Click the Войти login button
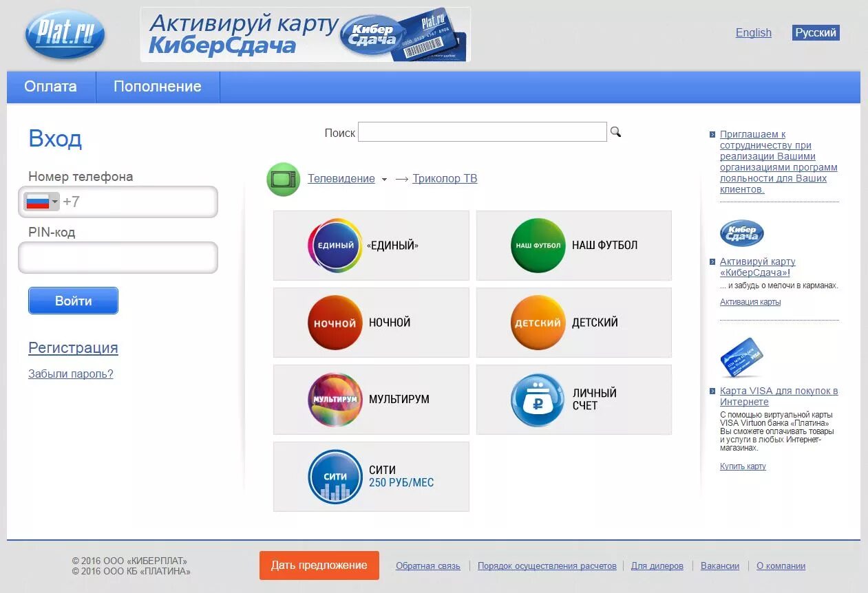Image resolution: width=868 pixels, height=593 pixels. 73,301
